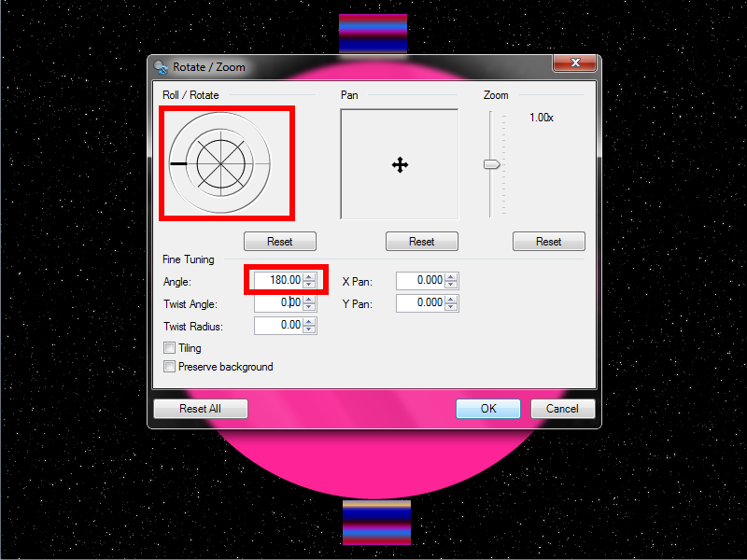Decrease Y Pan with the down arrow

click(452, 307)
